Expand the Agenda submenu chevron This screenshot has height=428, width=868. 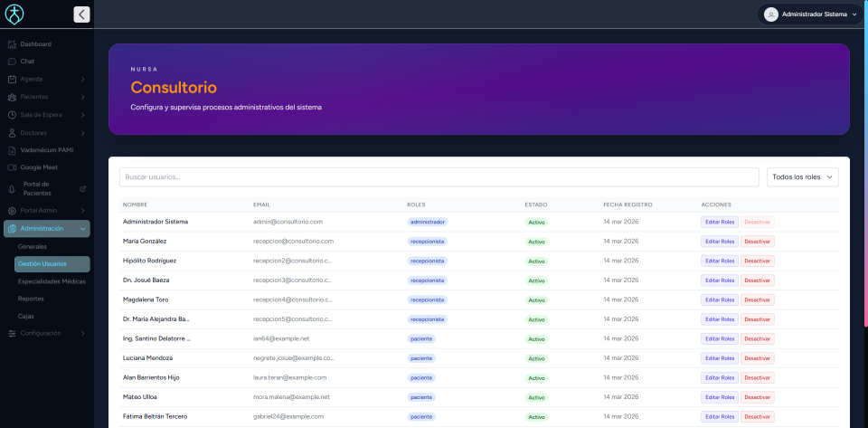coord(82,80)
